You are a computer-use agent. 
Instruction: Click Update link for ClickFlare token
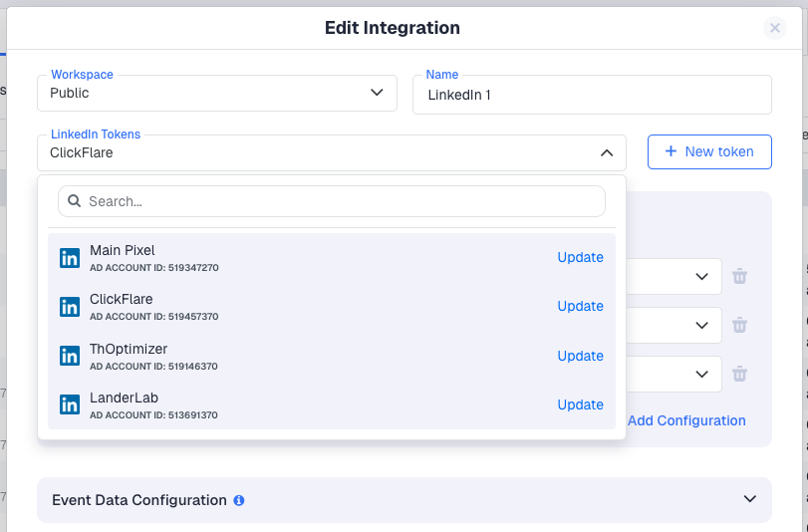580,307
